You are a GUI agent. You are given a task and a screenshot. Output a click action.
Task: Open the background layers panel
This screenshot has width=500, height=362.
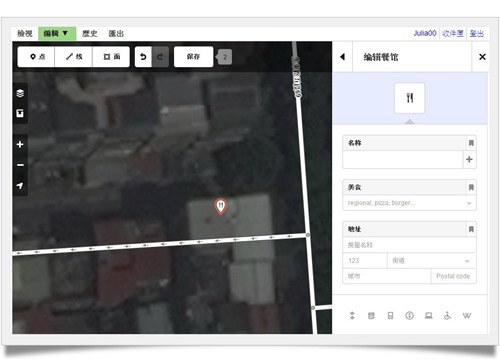[x=20, y=93]
